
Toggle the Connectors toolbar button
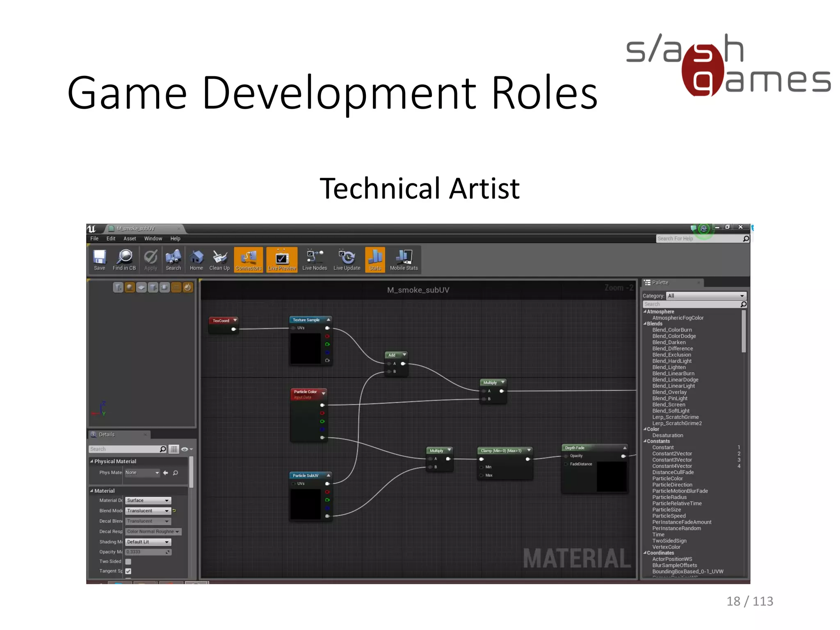tap(249, 260)
